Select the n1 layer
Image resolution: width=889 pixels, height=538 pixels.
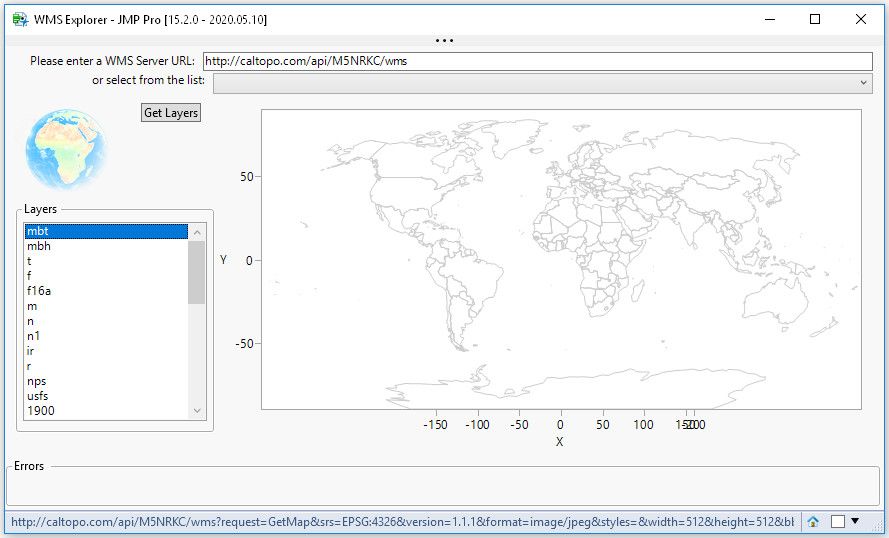(107, 336)
